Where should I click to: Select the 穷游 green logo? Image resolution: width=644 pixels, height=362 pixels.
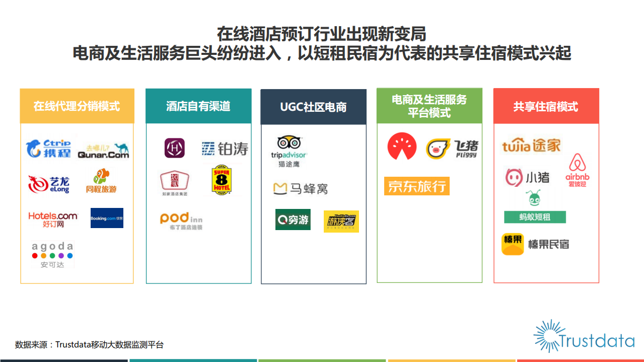[293, 220]
